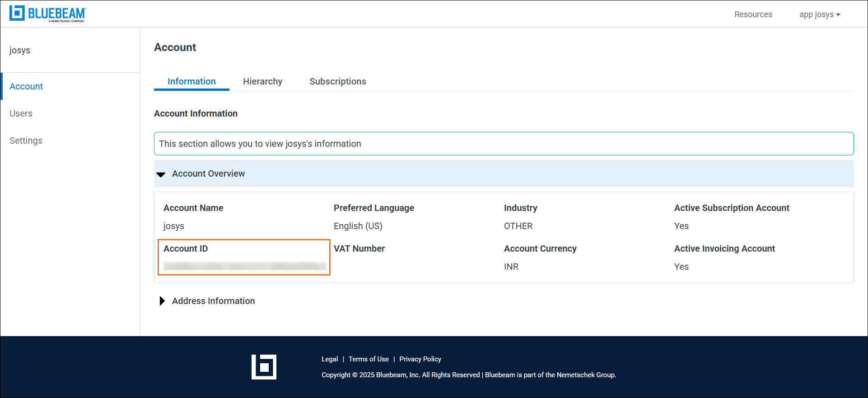Open the Subscriptions tab
Viewport: 868px width, 398px height.
[x=337, y=81]
